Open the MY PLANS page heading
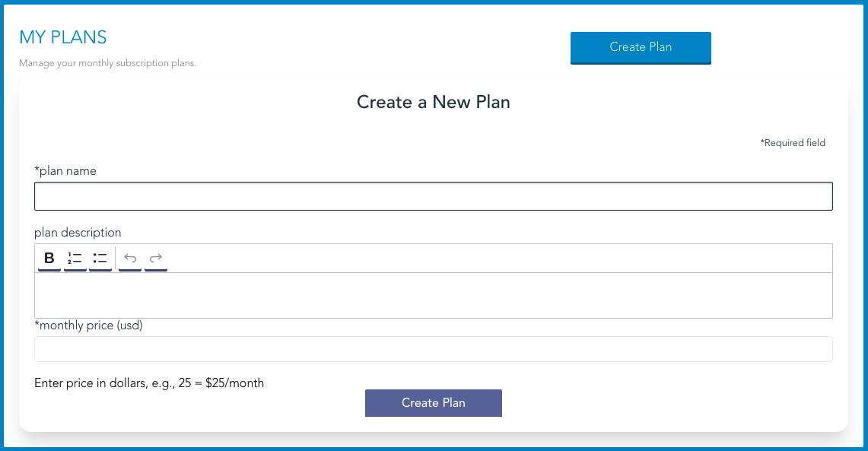868x451 pixels. coord(63,37)
